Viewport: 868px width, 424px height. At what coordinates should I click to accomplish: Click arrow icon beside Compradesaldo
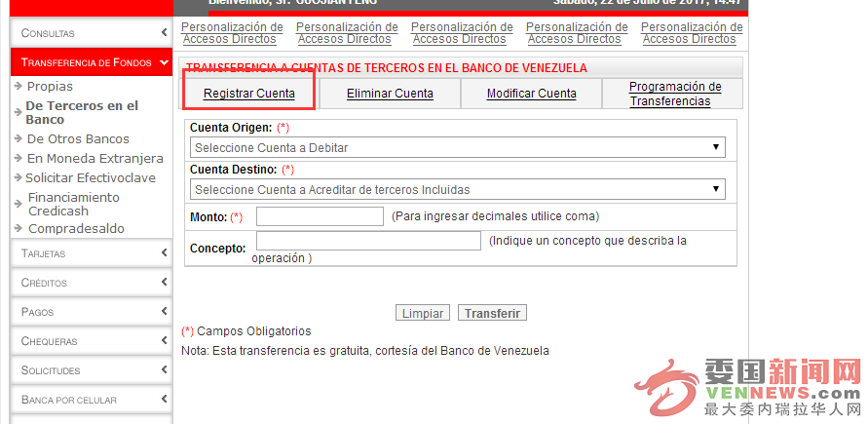pyautogui.click(x=19, y=229)
